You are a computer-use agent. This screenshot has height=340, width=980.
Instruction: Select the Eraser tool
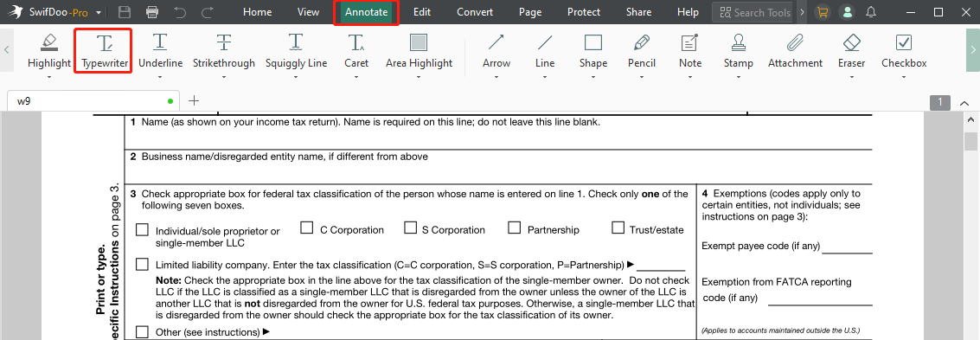(x=852, y=51)
